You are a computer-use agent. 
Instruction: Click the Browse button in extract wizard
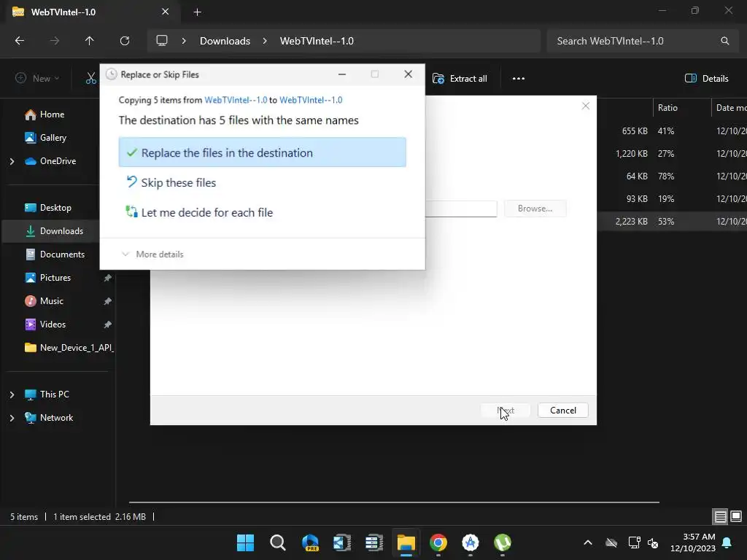tap(535, 209)
